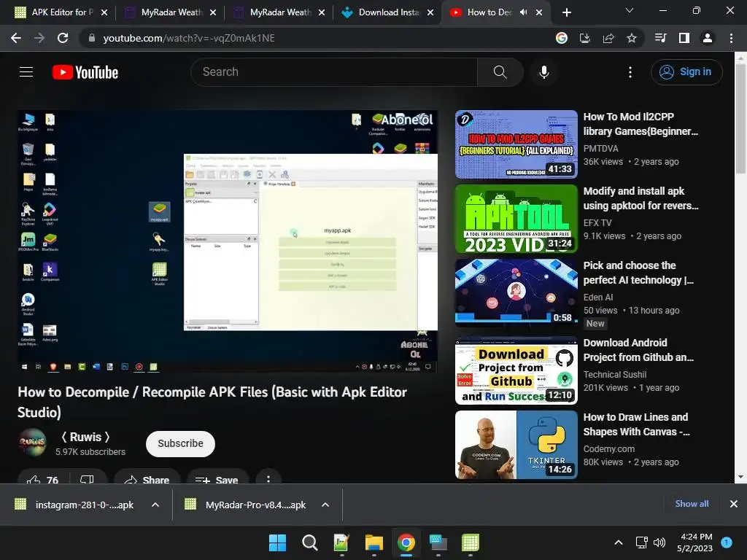Reload the page
747x560 pixels.
tap(63, 38)
